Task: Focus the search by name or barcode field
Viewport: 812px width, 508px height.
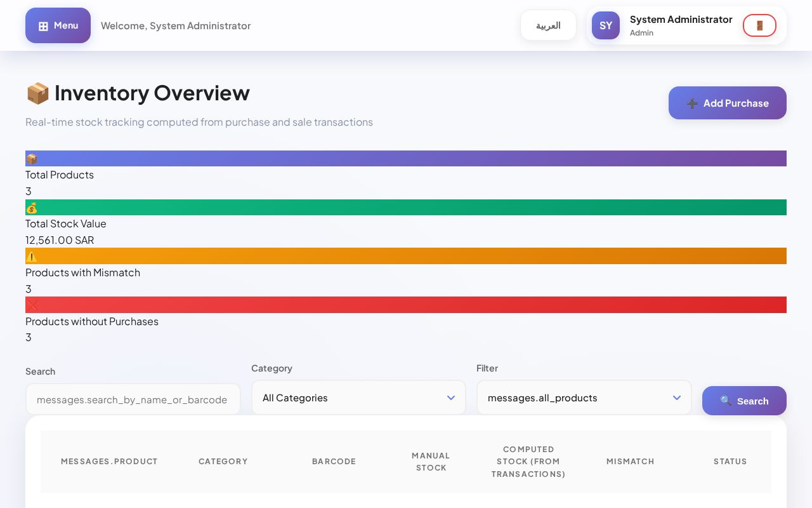Action: 133,399
